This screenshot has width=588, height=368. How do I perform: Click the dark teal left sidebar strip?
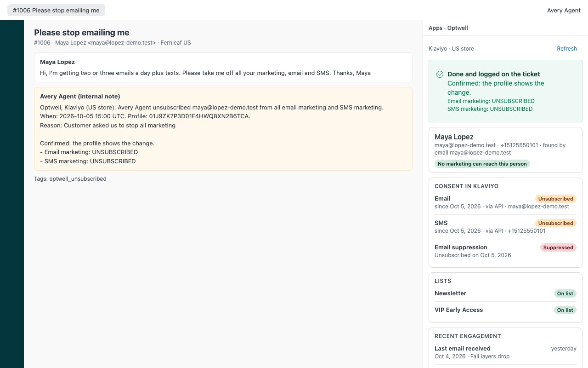click(12, 194)
